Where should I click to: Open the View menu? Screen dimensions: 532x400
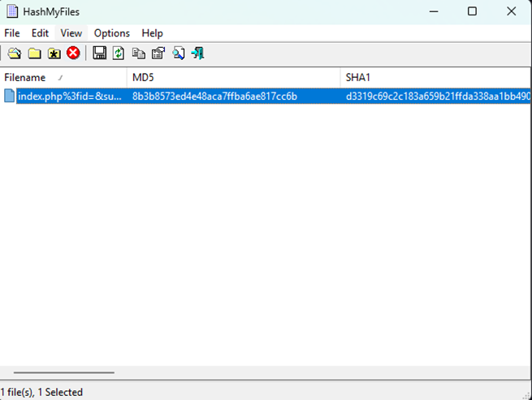coord(71,33)
